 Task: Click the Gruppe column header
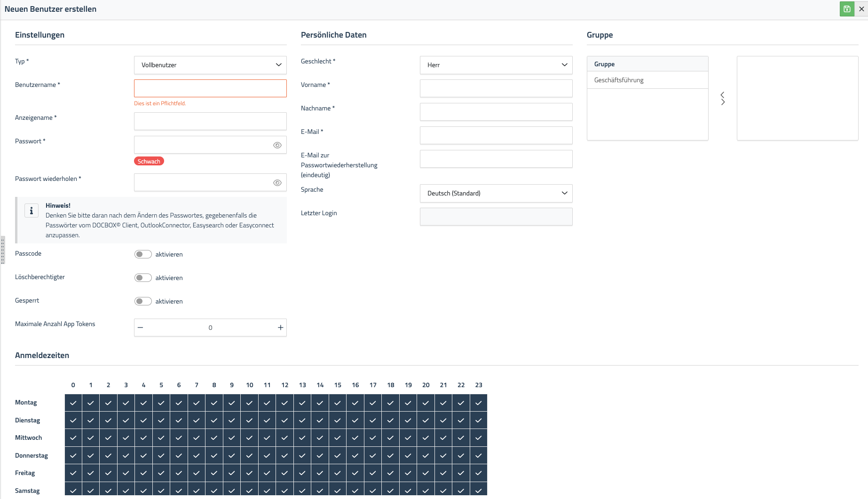tap(605, 64)
